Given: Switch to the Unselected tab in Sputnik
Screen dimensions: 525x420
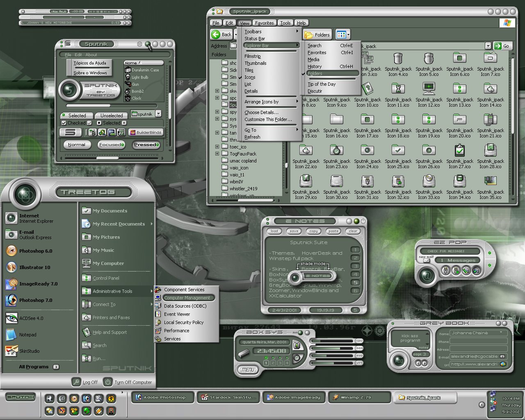Looking at the screenshot, I should [x=112, y=116].
